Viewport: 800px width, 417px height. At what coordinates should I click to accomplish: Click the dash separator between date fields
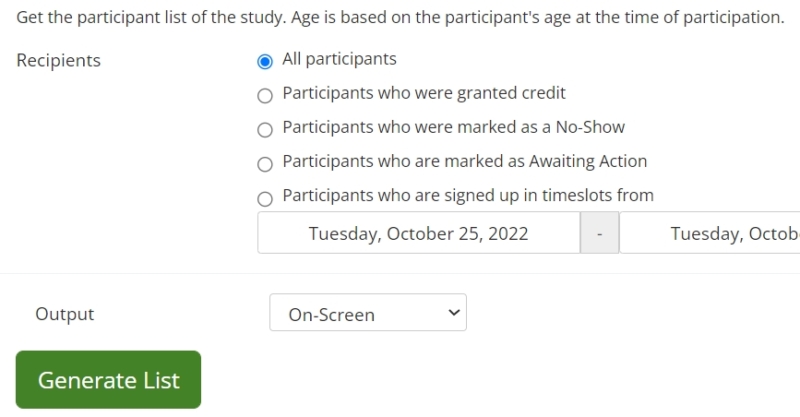(x=599, y=234)
